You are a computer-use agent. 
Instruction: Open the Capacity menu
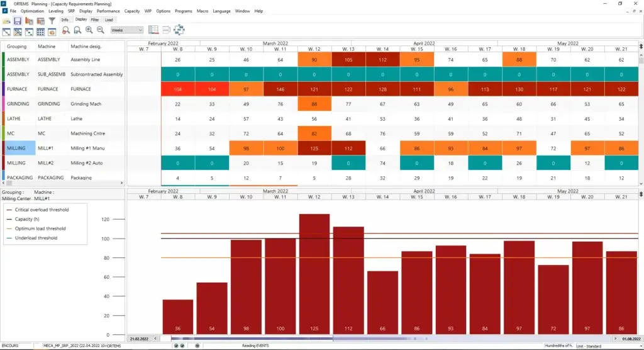pyautogui.click(x=132, y=11)
